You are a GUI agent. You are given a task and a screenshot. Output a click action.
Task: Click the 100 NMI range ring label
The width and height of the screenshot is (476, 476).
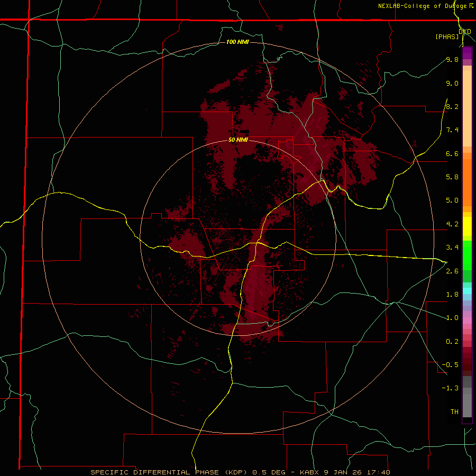(x=237, y=42)
